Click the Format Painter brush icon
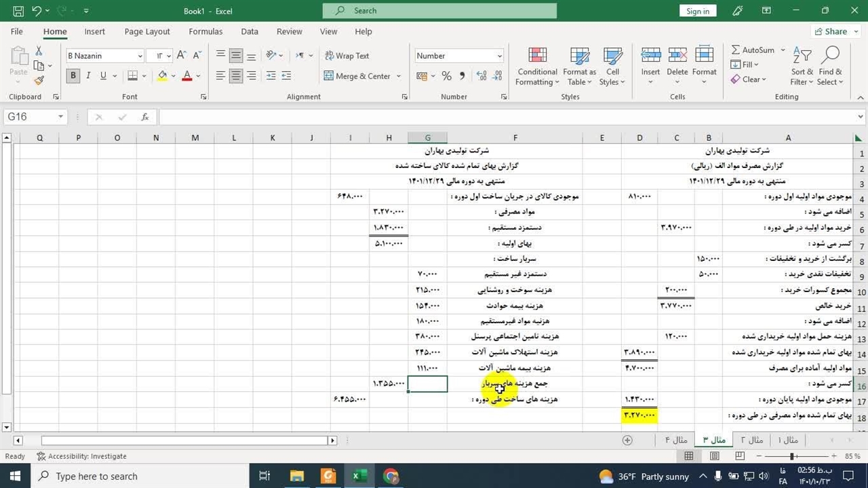 point(39,80)
